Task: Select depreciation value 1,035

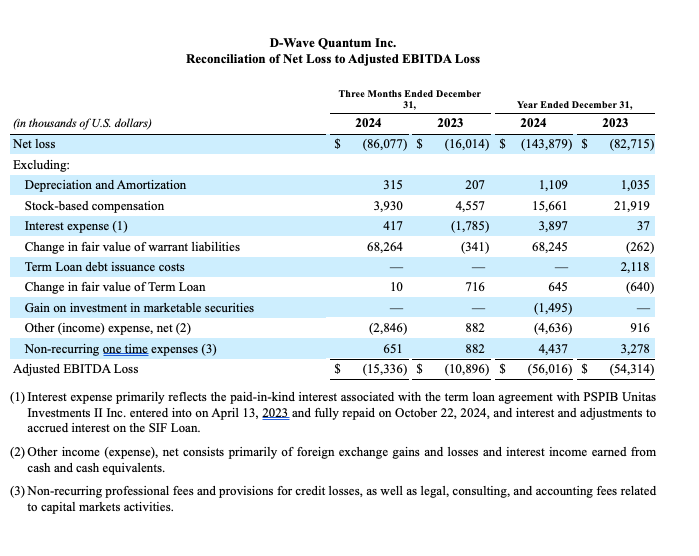Action: (x=635, y=185)
